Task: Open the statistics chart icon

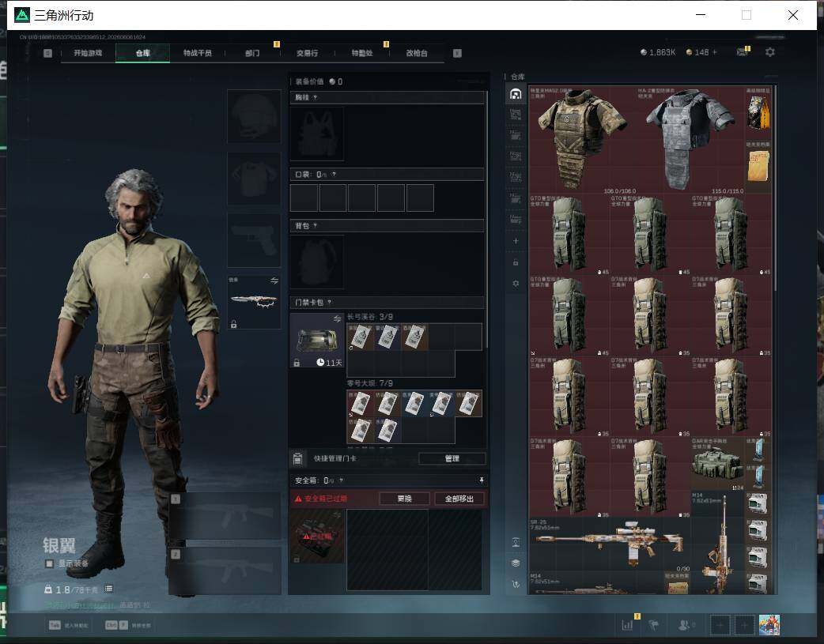Action: 627,625
